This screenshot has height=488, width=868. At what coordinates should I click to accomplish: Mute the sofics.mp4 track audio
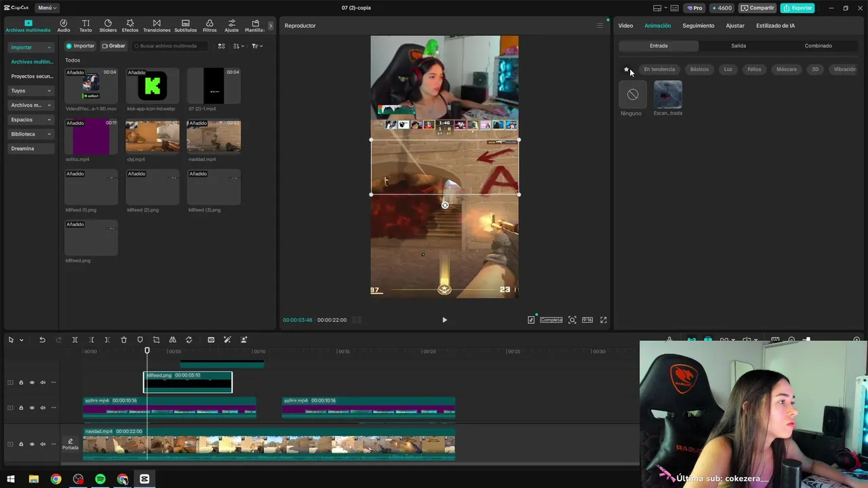(x=43, y=407)
